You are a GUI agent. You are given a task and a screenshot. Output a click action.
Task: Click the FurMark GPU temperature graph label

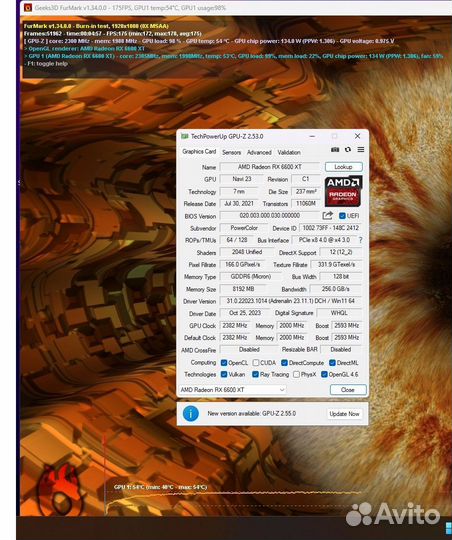161,487
